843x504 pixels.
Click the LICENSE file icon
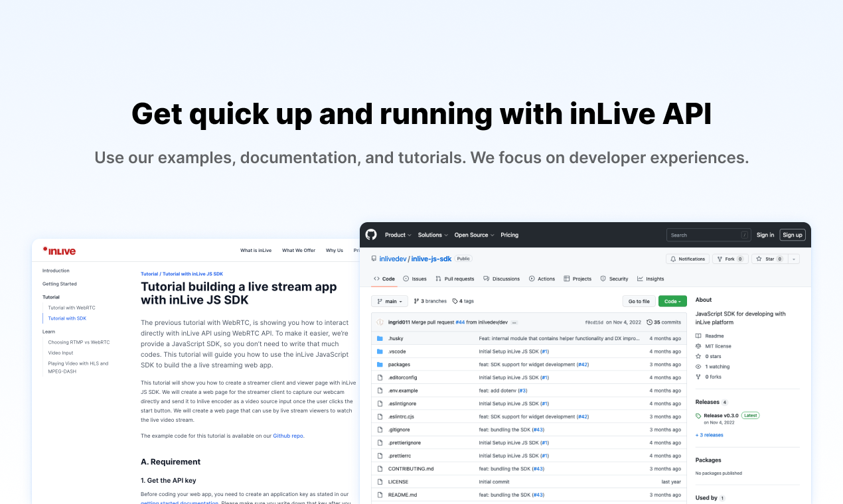(x=380, y=482)
